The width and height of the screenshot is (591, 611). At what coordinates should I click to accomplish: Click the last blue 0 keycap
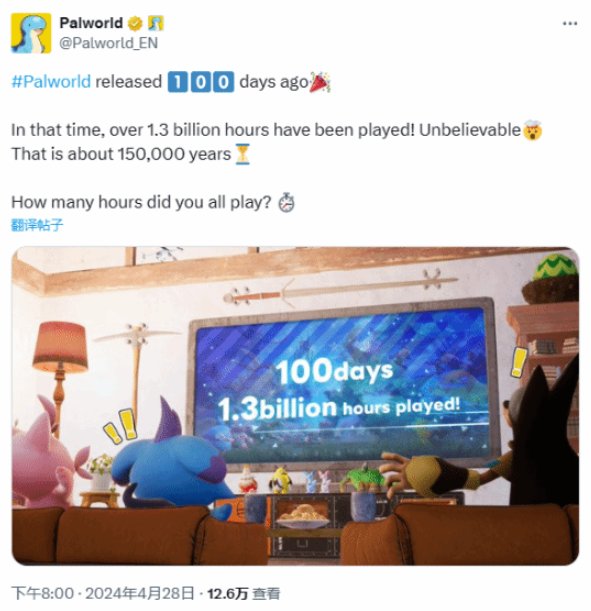pos(224,82)
